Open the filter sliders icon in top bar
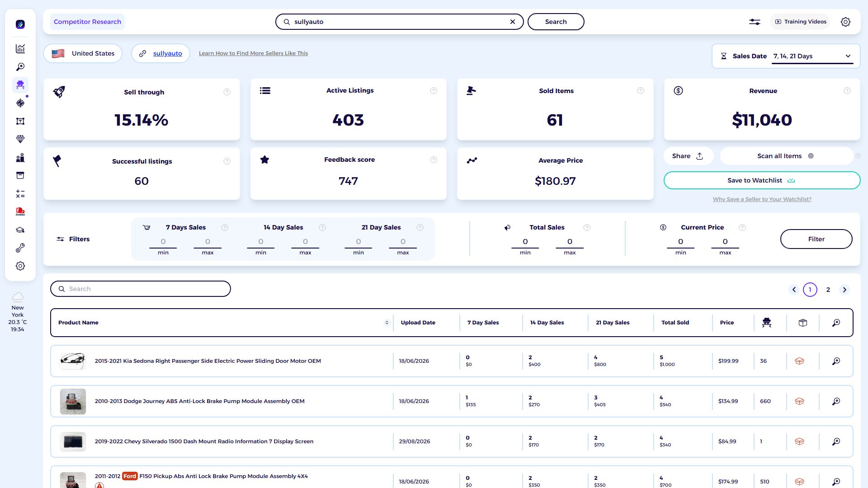868x488 pixels. point(755,22)
